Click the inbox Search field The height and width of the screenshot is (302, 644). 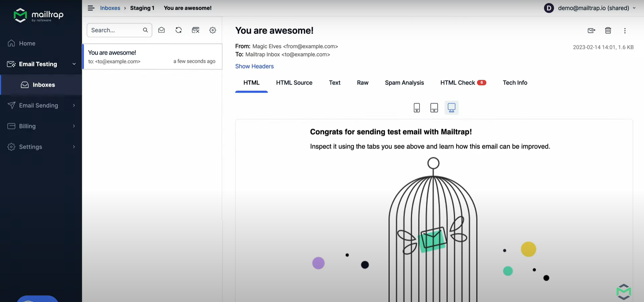pos(115,30)
